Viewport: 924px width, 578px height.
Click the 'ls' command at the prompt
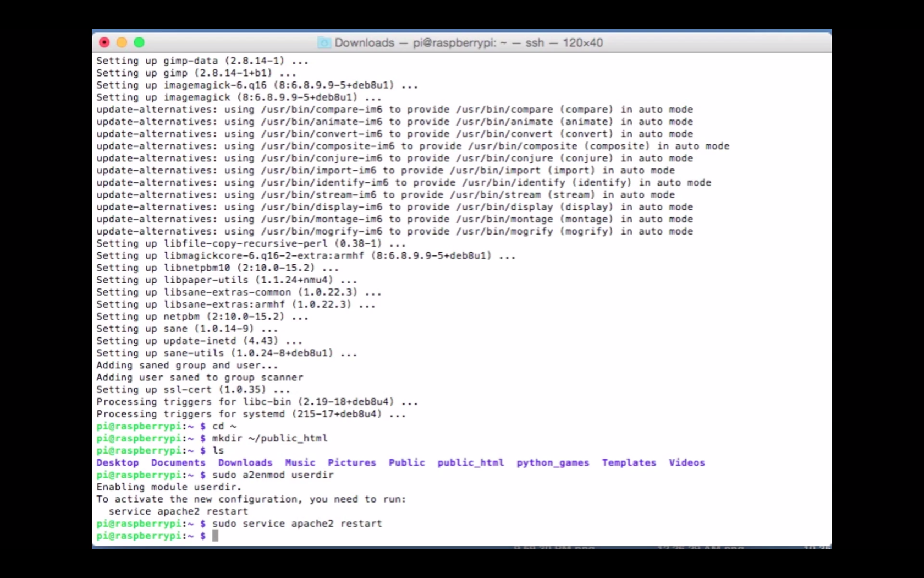pos(218,450)
